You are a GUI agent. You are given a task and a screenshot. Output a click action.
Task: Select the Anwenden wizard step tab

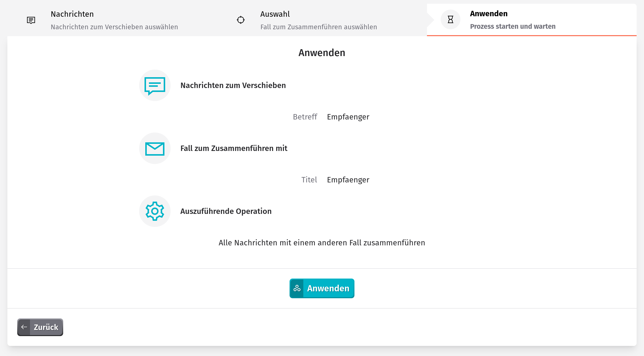click(x=531, y=20)
